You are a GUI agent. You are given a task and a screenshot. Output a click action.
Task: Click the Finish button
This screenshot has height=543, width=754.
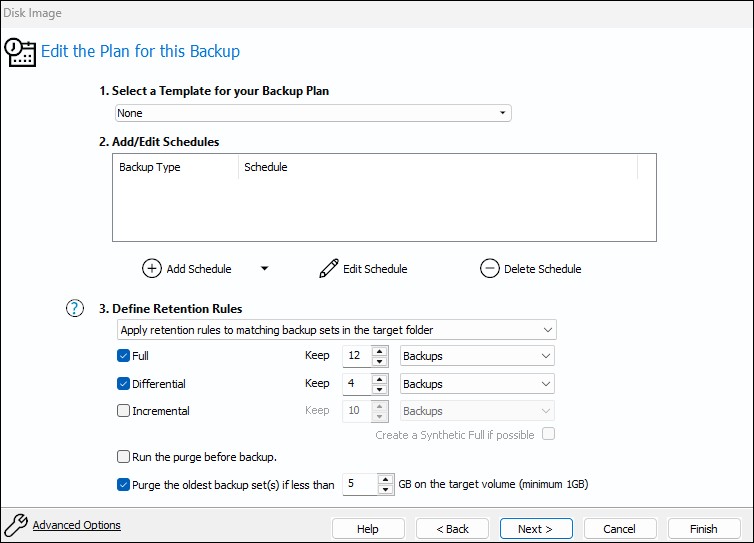(704, 529)
